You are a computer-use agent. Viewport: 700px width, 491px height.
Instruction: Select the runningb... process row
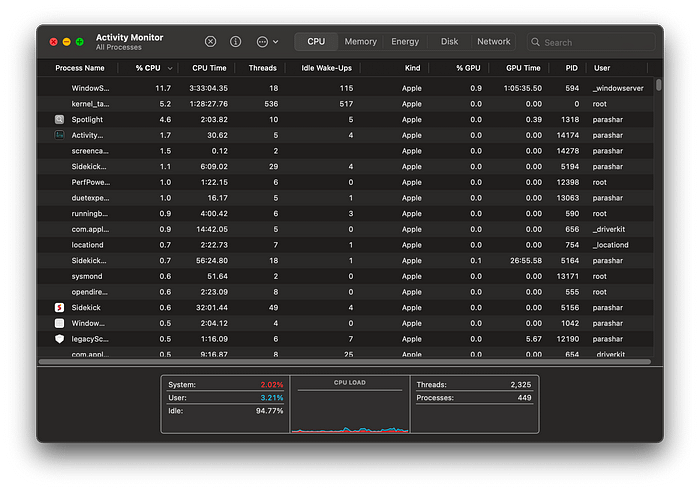[346, 213]
